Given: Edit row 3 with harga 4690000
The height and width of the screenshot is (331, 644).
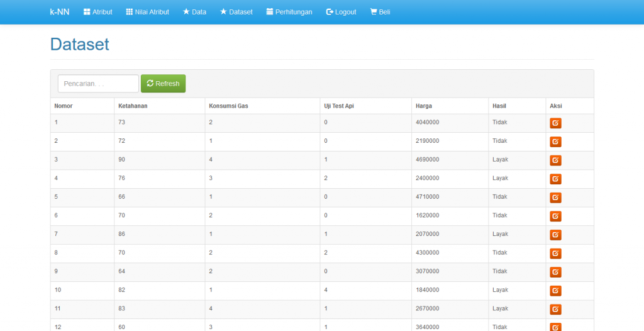Looking at the screenshot, I should point(555,160).
